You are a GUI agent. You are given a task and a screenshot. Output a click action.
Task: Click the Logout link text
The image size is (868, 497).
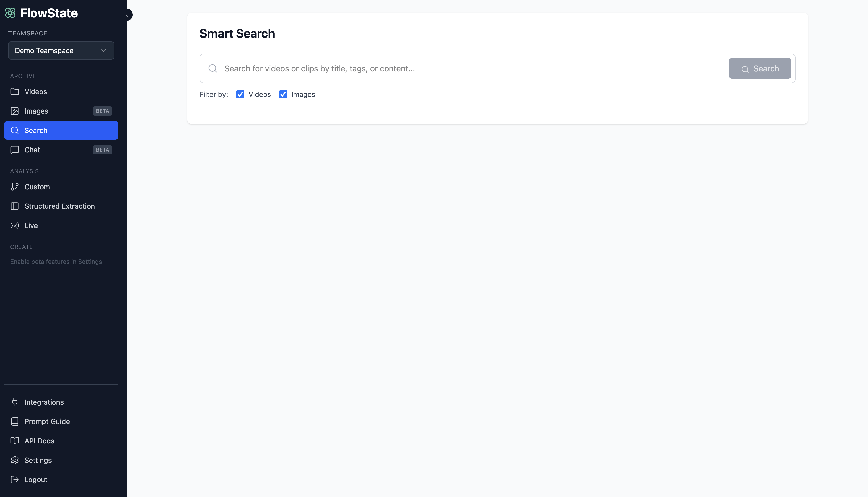(36, 480)
